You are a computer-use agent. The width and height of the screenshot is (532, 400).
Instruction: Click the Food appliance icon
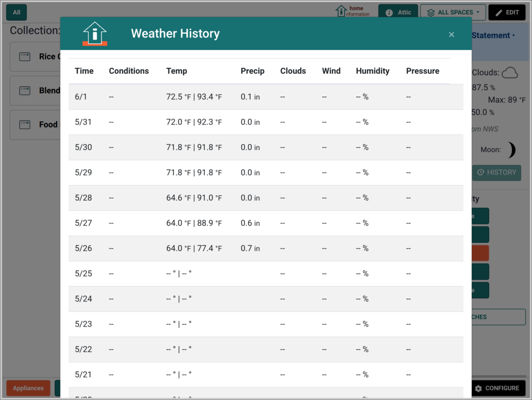pyautogui.click(x=25, y=124)
